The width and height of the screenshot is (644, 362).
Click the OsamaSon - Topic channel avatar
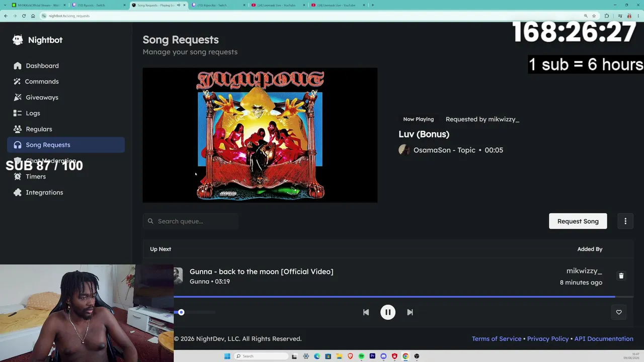[x=404, y=150]
